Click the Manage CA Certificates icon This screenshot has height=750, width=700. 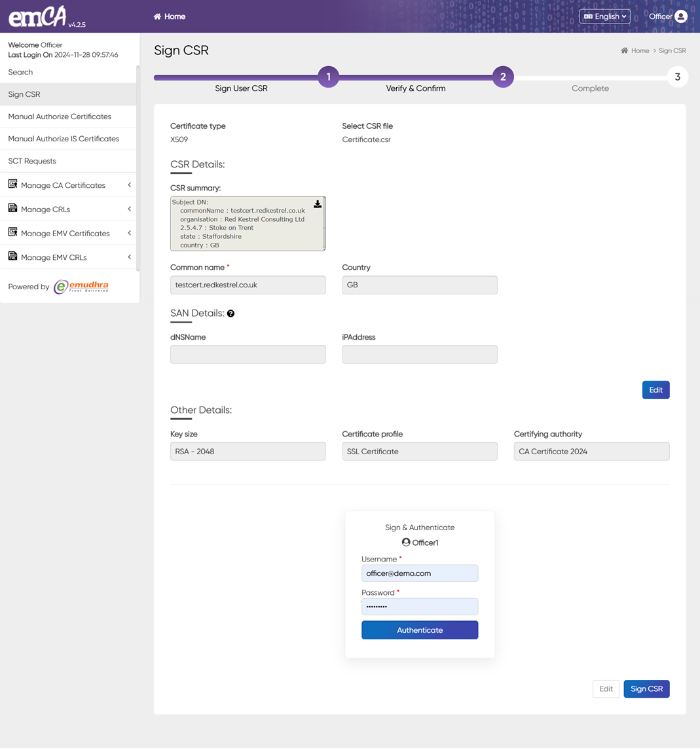[12, 185]
